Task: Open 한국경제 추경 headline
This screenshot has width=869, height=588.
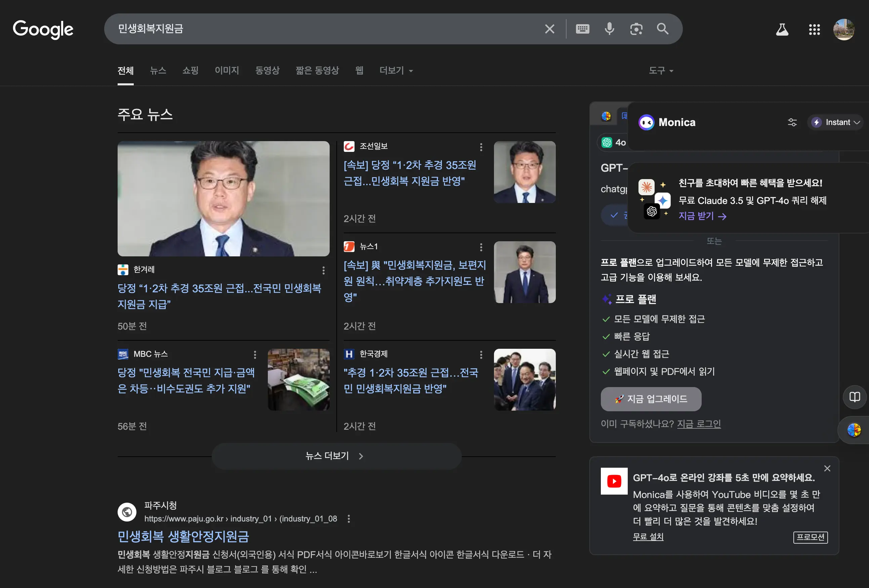Action: click(411, 381)
